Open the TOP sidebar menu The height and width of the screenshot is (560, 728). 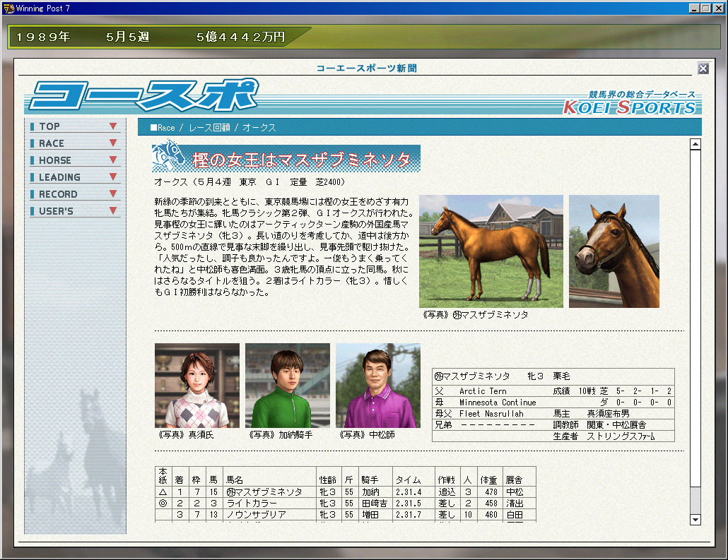pyautogui.click(x=74, y=126)
